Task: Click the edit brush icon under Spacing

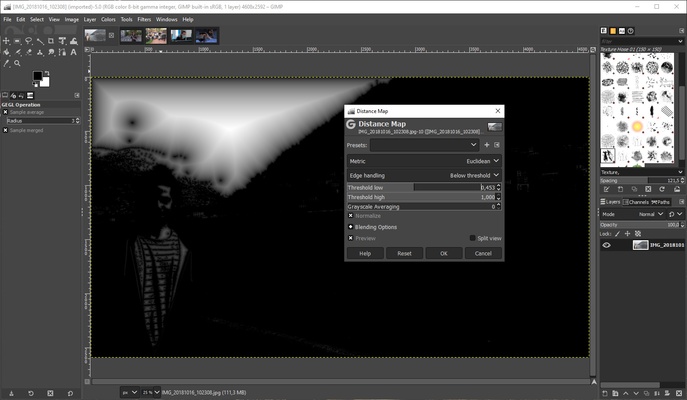Action: 606,189
